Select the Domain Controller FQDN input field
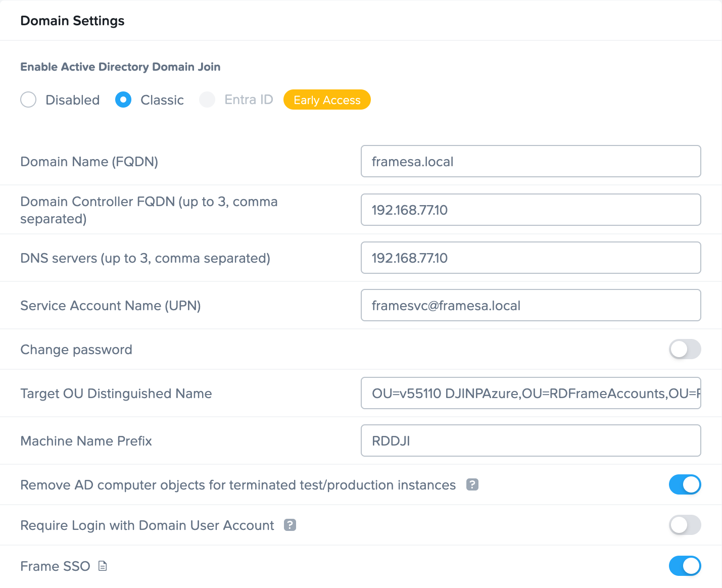 pos(531,210)
